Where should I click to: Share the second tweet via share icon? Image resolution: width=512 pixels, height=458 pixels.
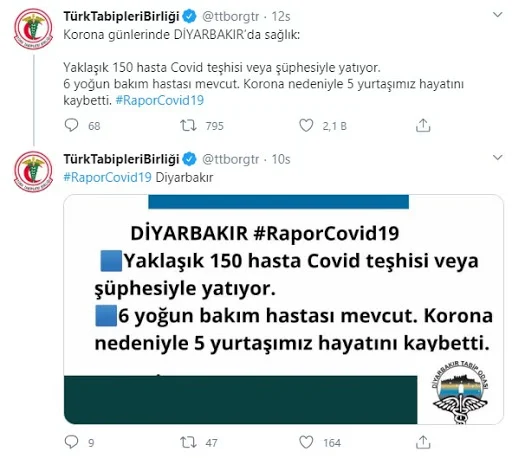point(423,442)
